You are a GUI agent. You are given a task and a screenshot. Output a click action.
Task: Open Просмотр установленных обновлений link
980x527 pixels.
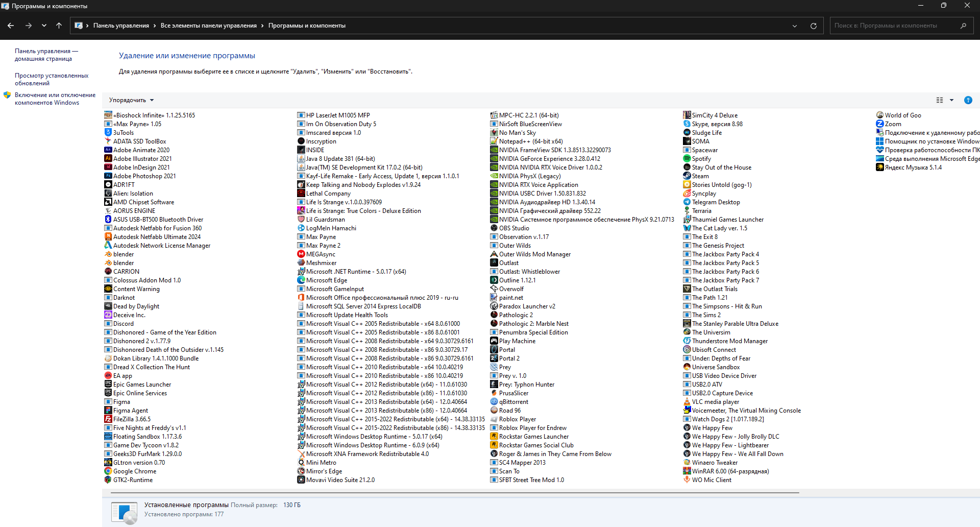(x=52, y=79)
